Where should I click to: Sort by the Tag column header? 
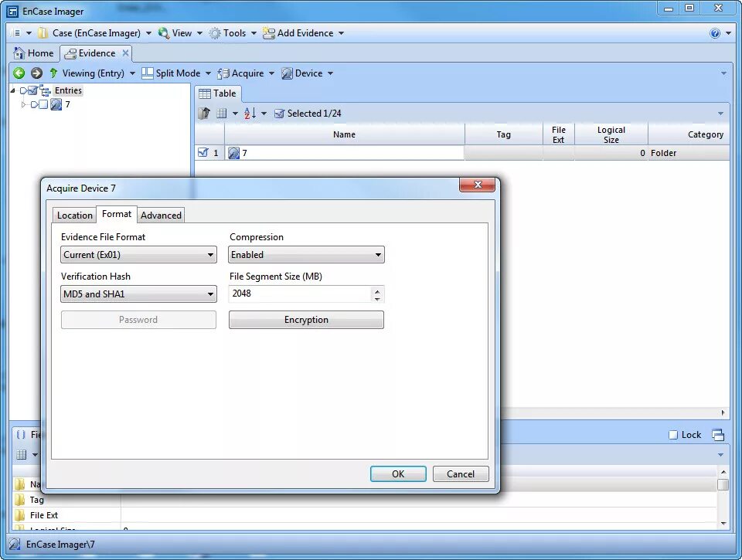[503, 134]
